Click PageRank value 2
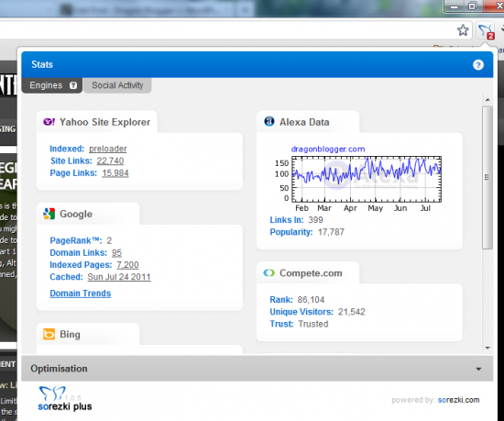Image resolution: width=504 pixels, height=421 pixels. click(x=109, y=240)
